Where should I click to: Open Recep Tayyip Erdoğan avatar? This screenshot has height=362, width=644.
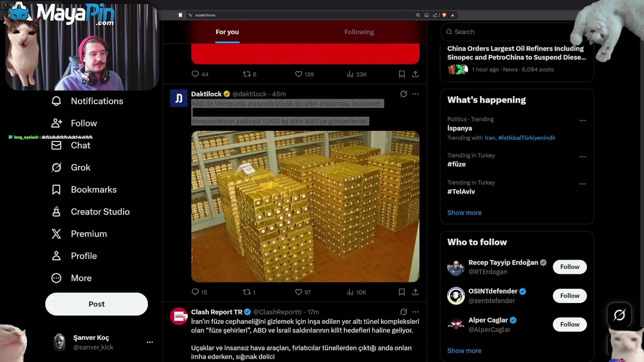[456, 267]
